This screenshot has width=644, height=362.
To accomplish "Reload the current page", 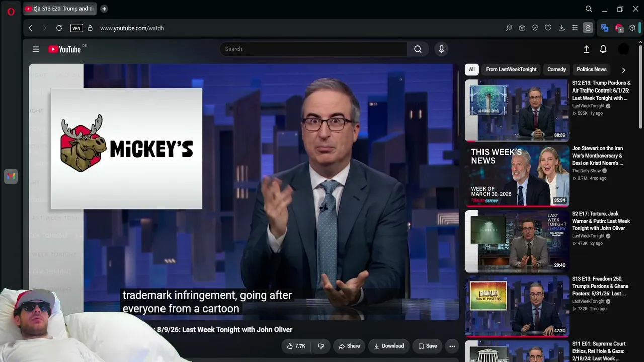I will point(59,28).
